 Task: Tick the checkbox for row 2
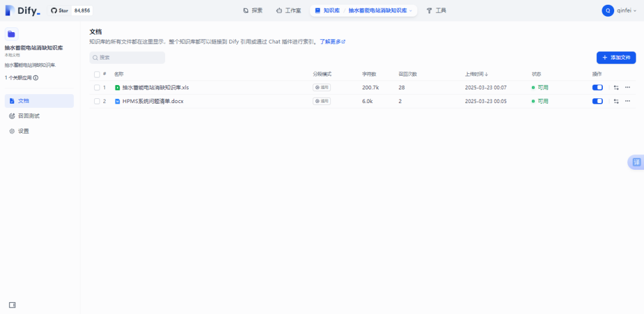pos(97,101)
